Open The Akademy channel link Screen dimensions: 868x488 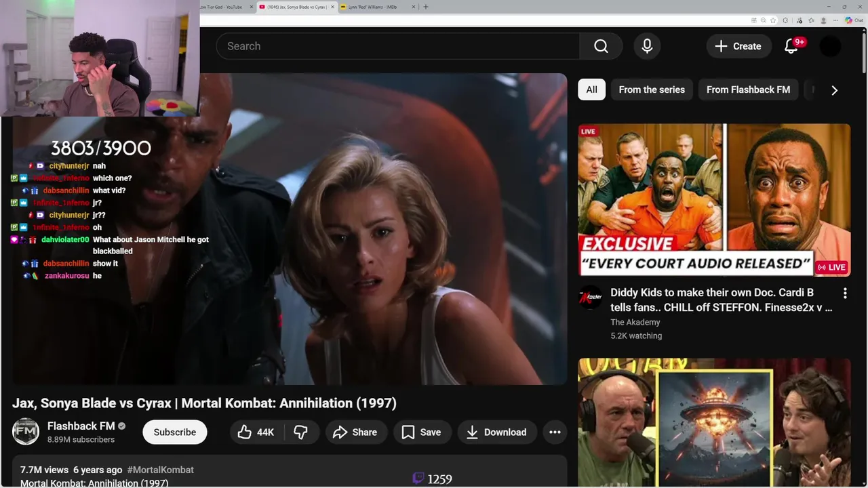click(635, 322)
